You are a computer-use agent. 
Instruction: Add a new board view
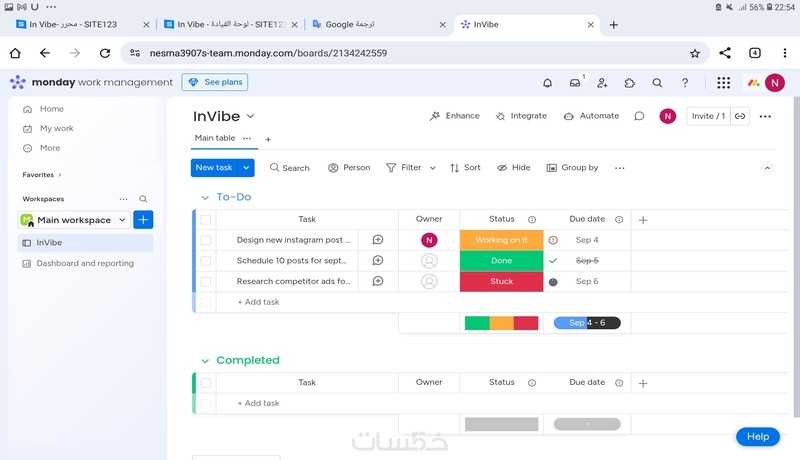268,139
